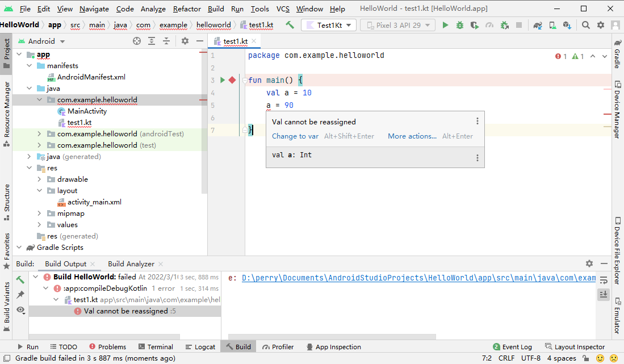Expand the drawable folder

click(39, 179)
